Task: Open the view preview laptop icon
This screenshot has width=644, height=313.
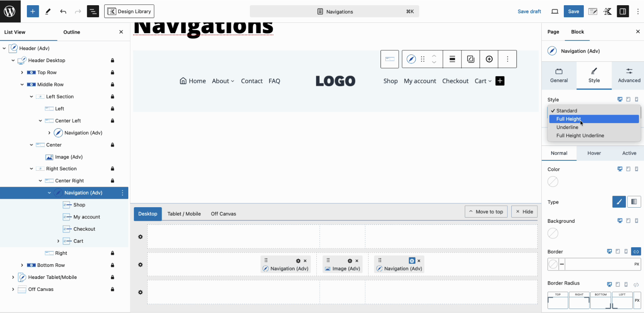Action: pos(555,11)
